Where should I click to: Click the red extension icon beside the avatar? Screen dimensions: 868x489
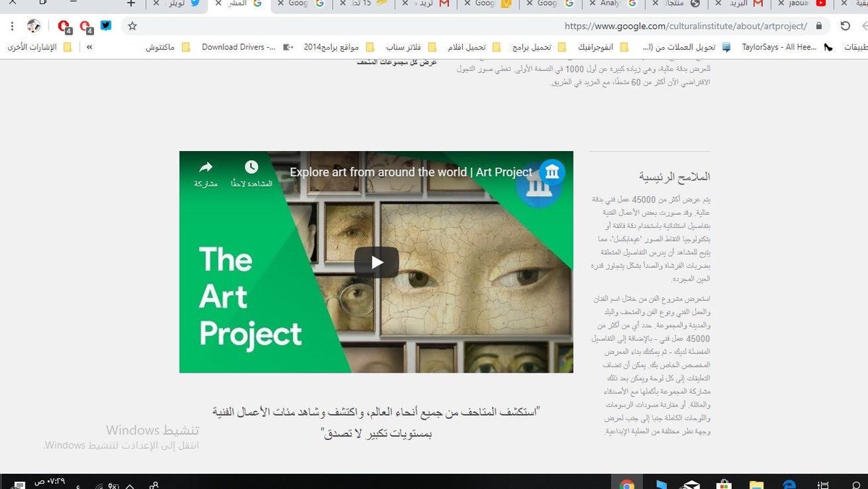pos(64,27)
